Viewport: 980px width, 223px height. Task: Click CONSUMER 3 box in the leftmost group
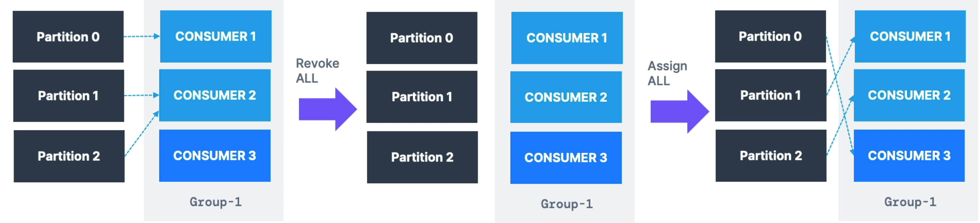point(215,155)
